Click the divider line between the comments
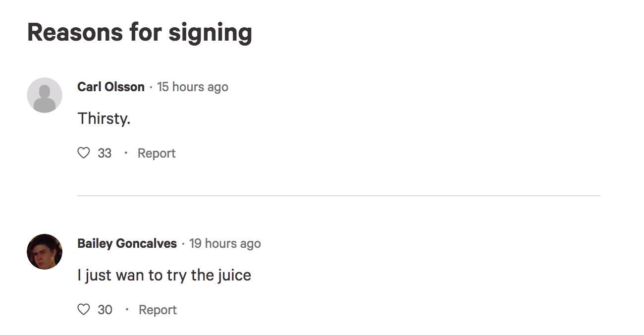Screen dimensions: 644x335 [339, 196]
